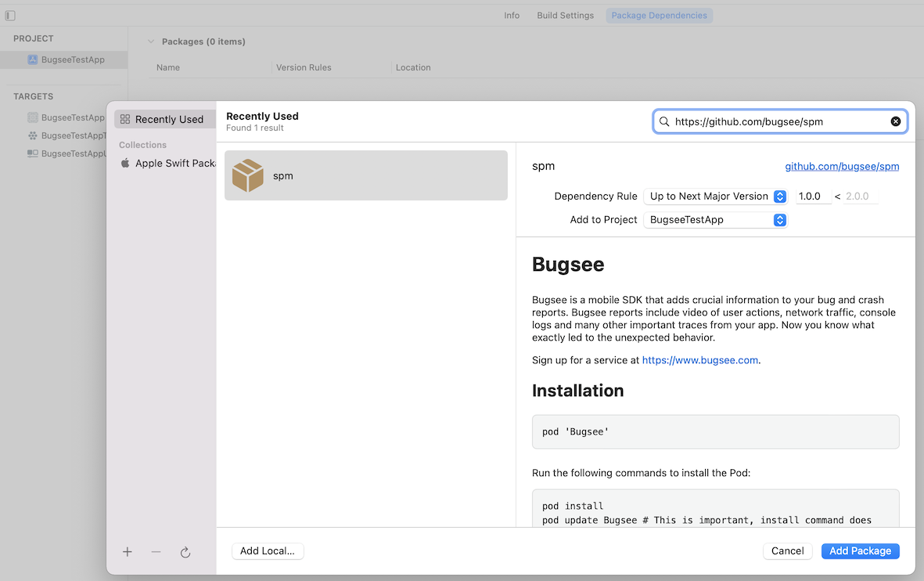Screen dimensions: 924x581
Task: Click the Add Package button
Action: click(x=860, y=551)
